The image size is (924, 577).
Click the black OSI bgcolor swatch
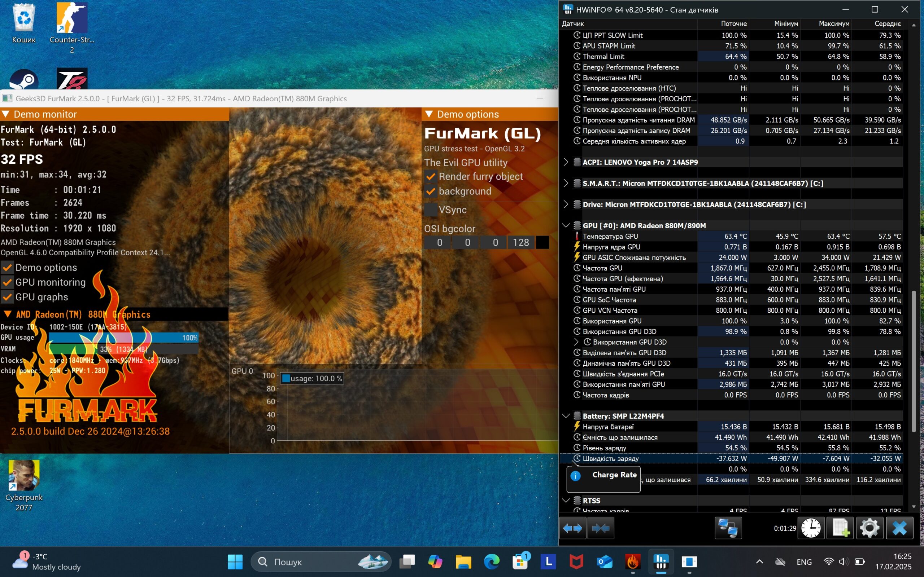[542, 242]
